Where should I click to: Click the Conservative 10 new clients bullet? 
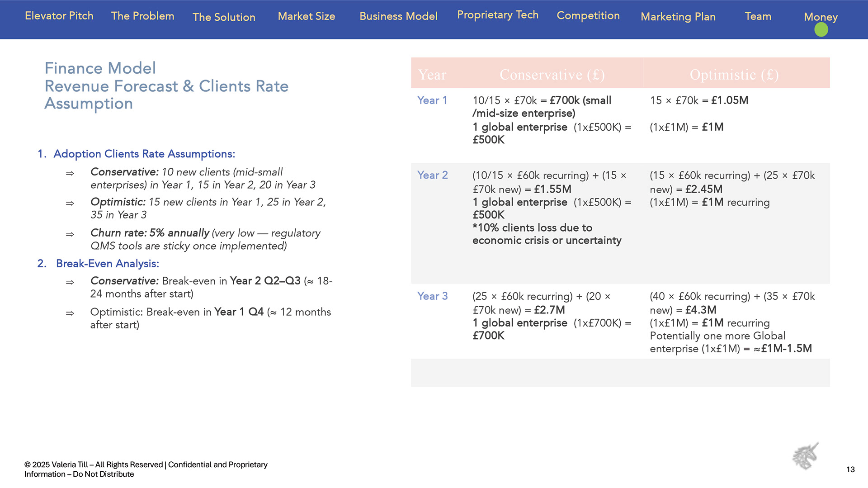(203, 178)
